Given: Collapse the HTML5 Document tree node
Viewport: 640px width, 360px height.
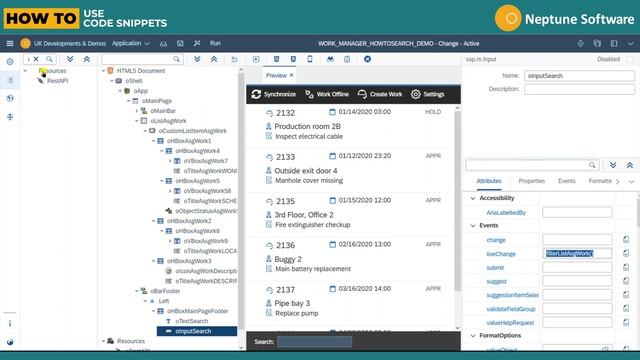Looking at the screenshot, I should point(104,71).
